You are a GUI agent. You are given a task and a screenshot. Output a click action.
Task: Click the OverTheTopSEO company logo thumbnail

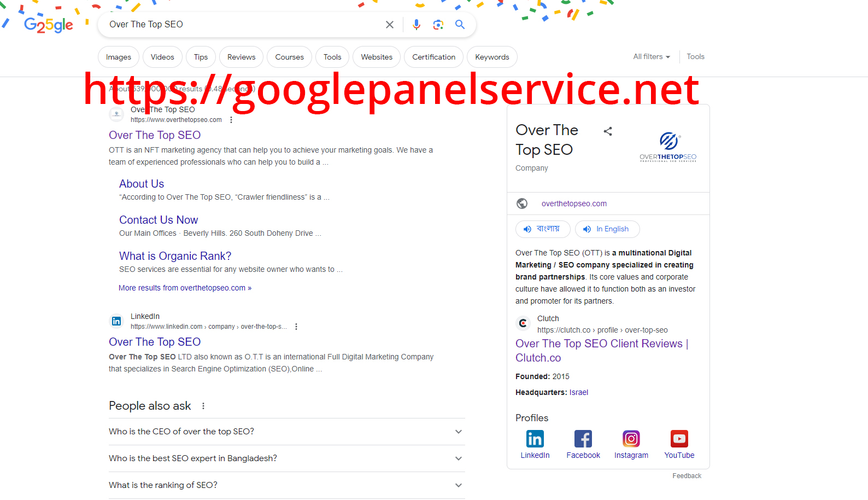[x=668, y=147]
